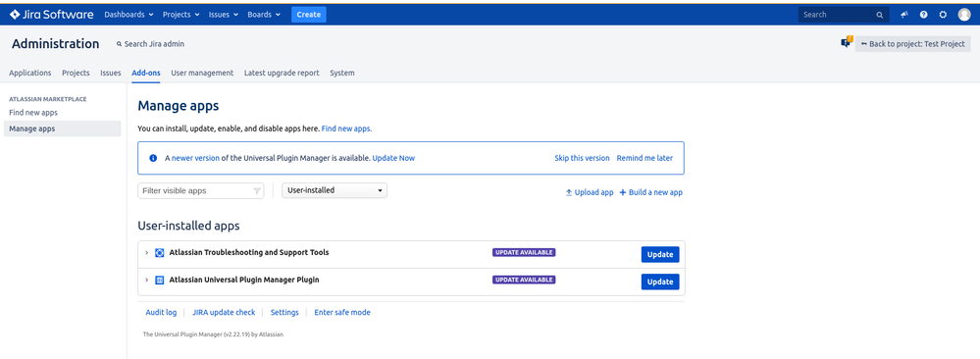Screen dimensions: 980x359
Task: Click the info icon in update banner
Action: point(153,158)
